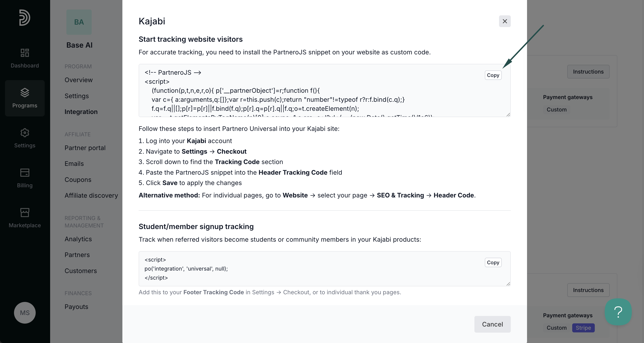This screenshot has height=343, width=644.
Task: Select the Programs layers icon
Action: 24,93
